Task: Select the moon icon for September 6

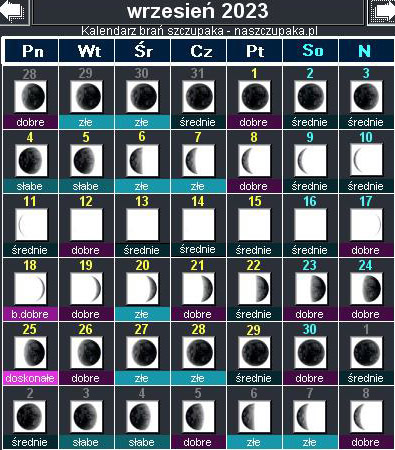Action: tap(142, 161)
